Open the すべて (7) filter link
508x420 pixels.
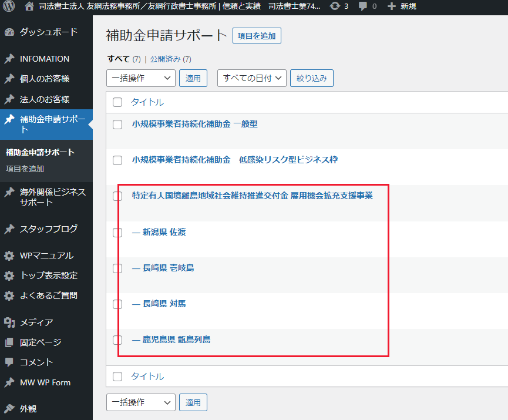coord(124,59)
